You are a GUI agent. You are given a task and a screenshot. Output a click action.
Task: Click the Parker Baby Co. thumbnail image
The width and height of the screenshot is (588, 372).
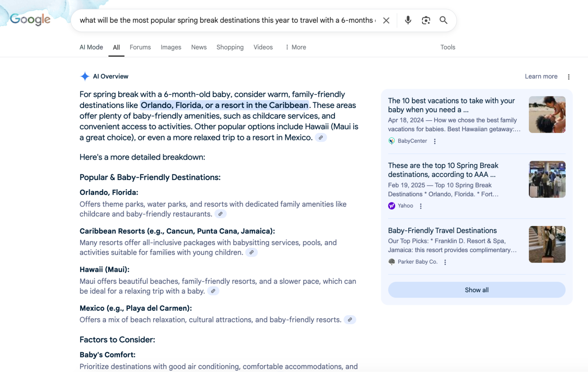click(547, 244)
